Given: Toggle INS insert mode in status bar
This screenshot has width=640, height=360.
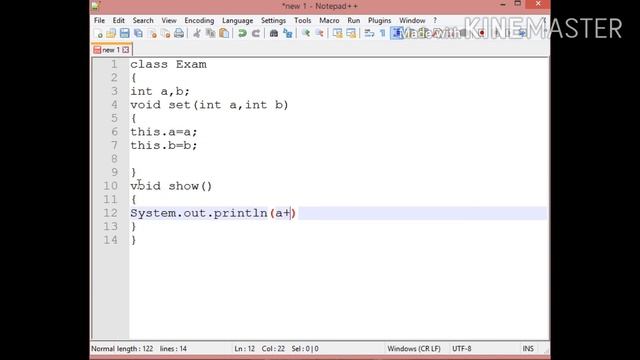Looking at the screenshot, I should click(x=528, y=349).
